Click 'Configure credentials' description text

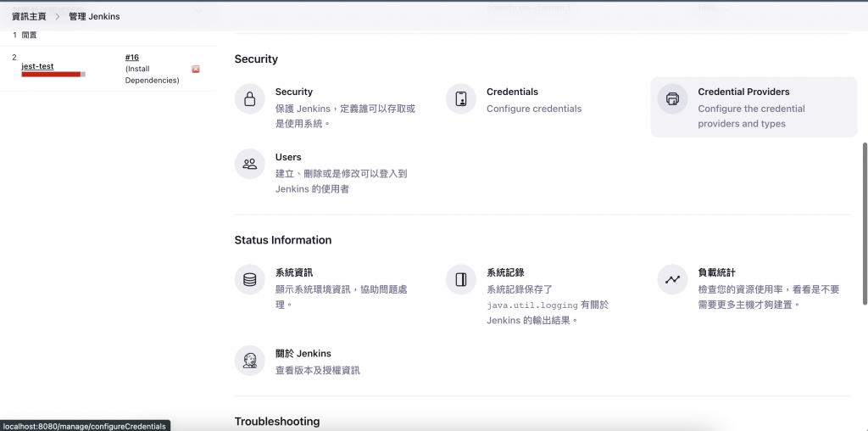coord(534,109)
